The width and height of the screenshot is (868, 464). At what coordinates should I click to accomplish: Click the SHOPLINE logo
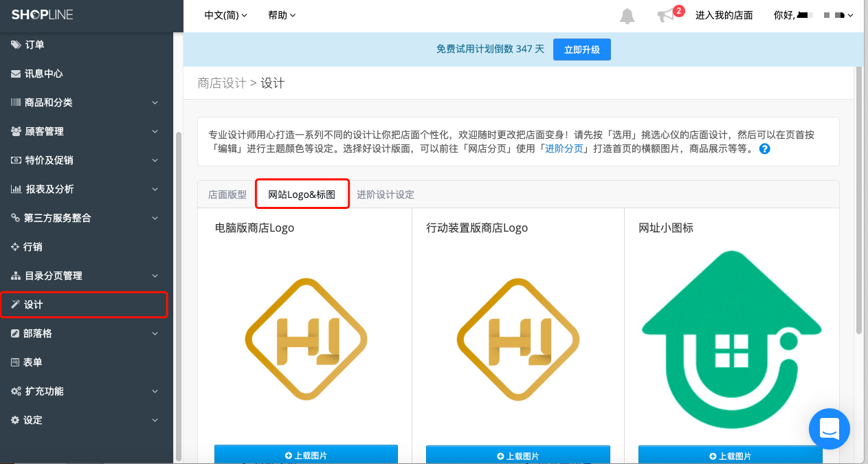click(x=42, y=14)
